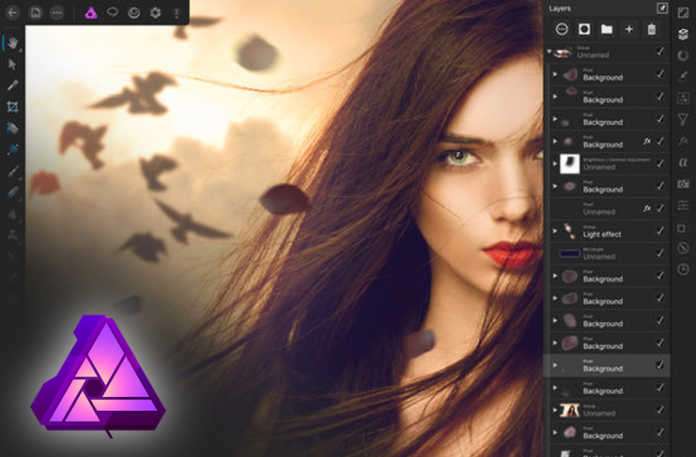Expand the Light effect layer group
The image size is (696, 457).
pos(555,231)
